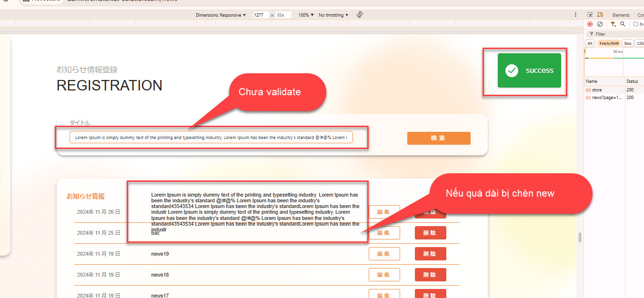Tick the Preserve log checkbox
The width and height of the screenshot is (644, 298).
pyautogui.click(x=635, y=24)
